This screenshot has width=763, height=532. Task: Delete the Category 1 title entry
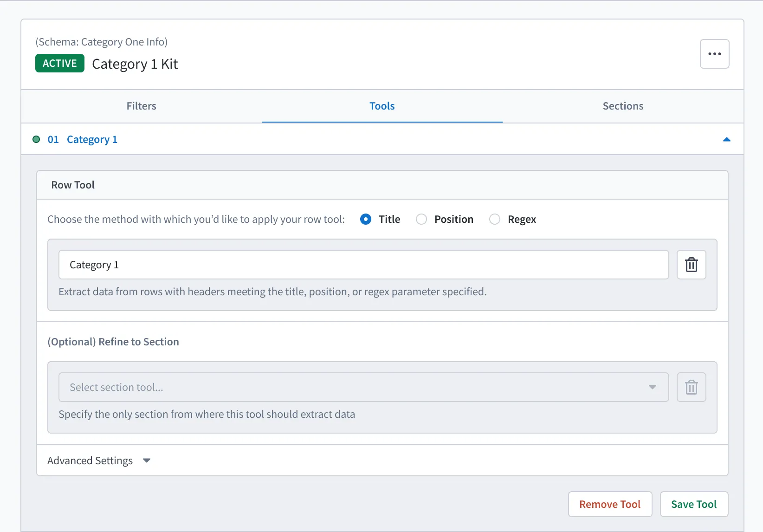pyautogui.click(x=691, y=265)
